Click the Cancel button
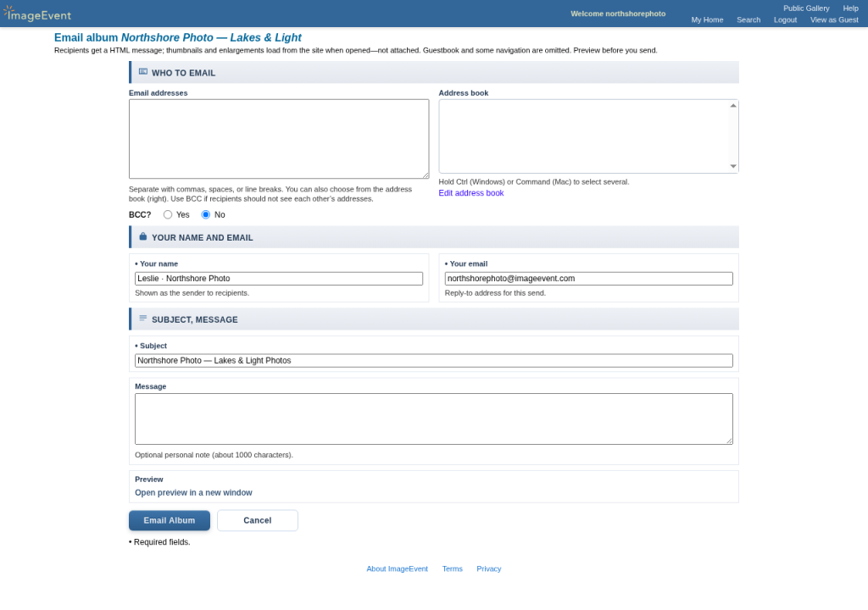Viewport: 868px width, 610px height. pyautogui.click(x=258, y=520)
